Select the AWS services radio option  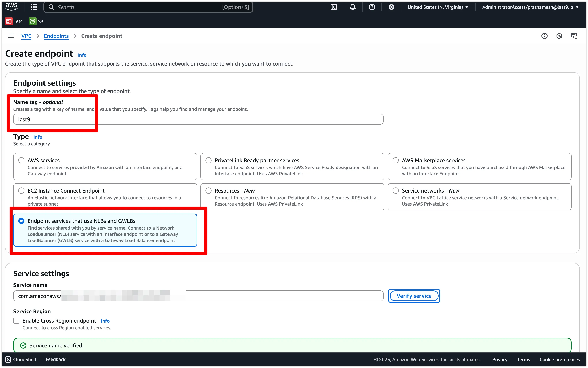21,160
